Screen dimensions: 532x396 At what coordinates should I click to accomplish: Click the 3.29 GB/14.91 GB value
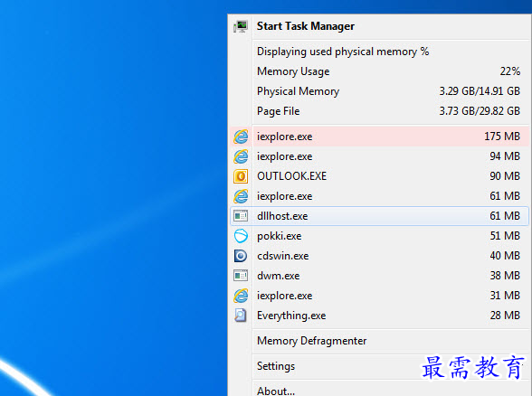click(x=480, y=91)
